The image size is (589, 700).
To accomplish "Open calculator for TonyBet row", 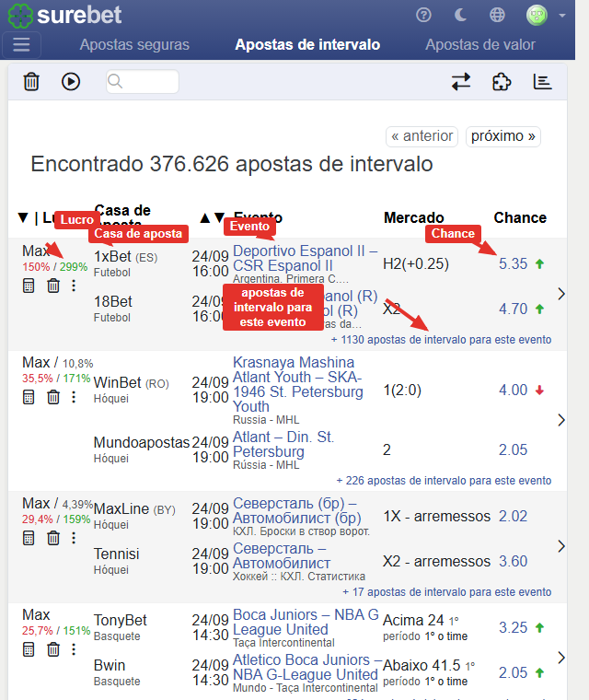I will (29, 650).
